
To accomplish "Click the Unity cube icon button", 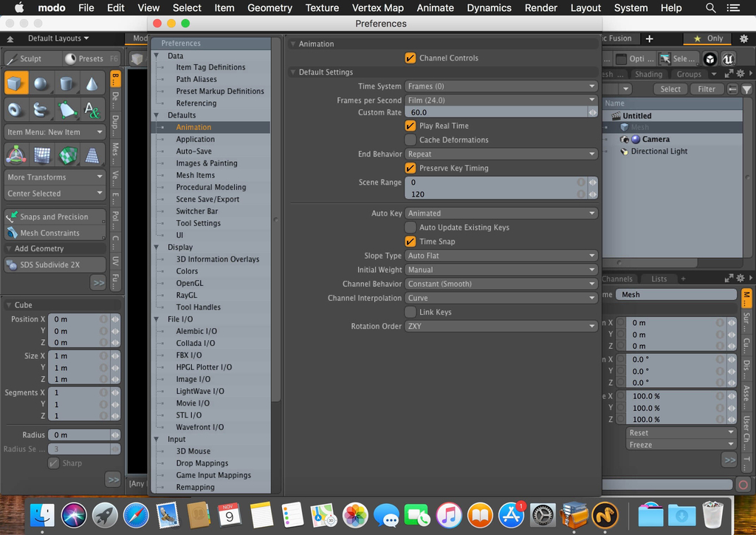I will click(709, 59).
